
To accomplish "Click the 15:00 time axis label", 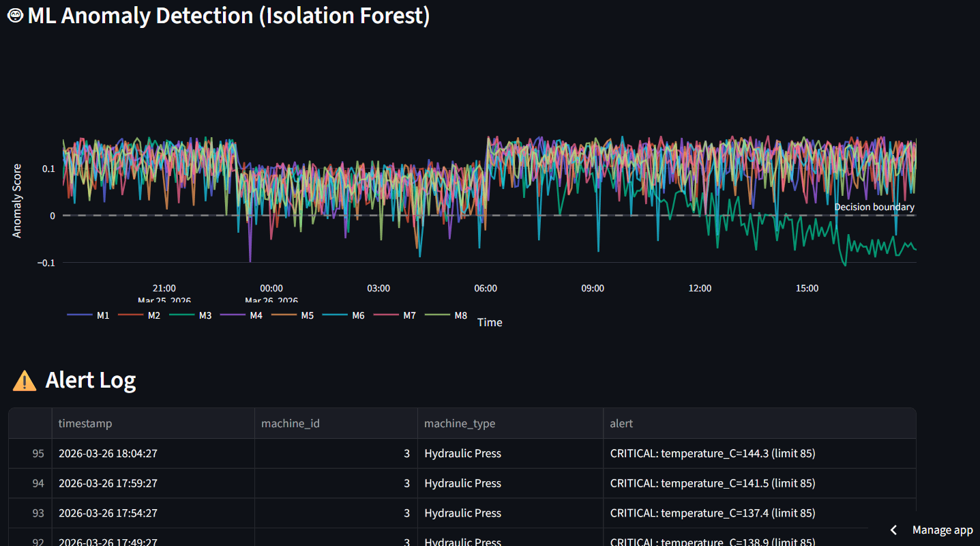I will point(807,288).
